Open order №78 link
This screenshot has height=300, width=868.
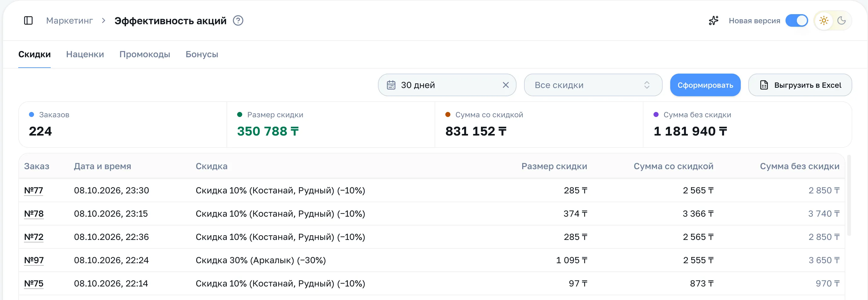(x=34, y=214)
